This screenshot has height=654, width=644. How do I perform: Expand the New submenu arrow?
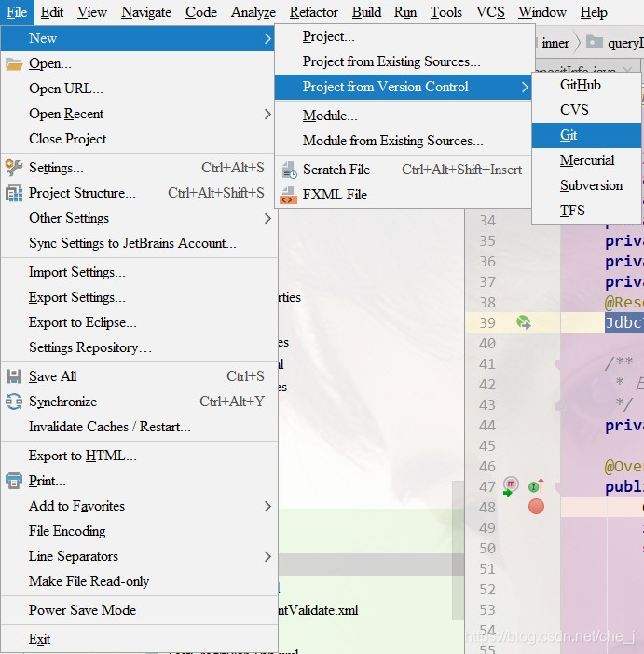point(267,38)
